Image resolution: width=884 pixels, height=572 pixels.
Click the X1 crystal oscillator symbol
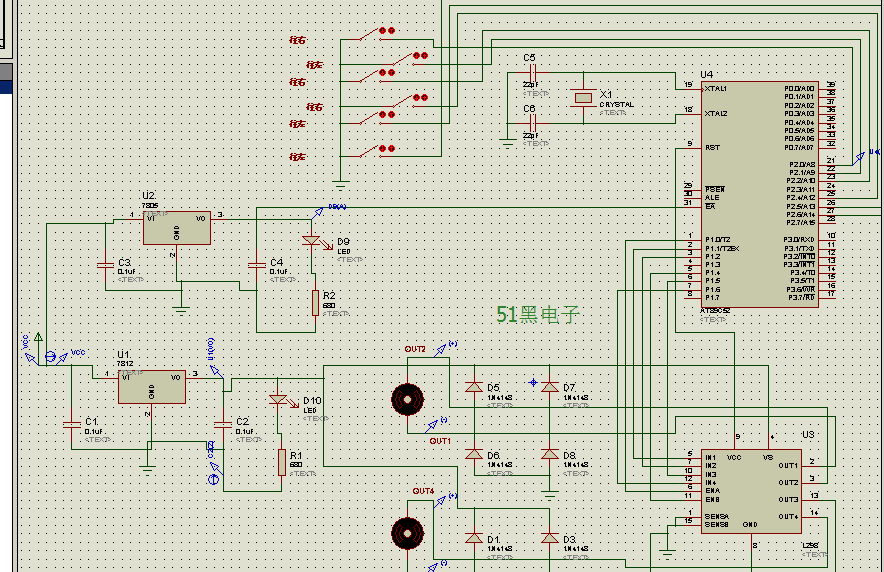tap(583, 98)
